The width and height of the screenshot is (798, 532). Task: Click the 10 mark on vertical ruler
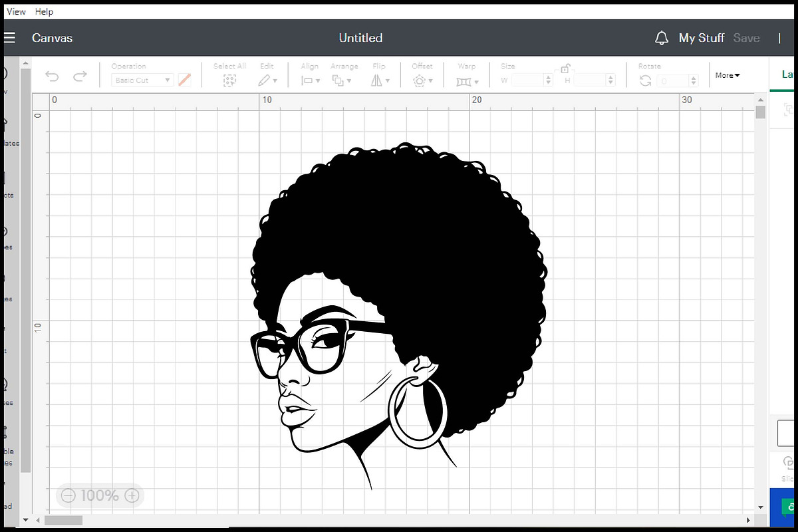[38, 328]
